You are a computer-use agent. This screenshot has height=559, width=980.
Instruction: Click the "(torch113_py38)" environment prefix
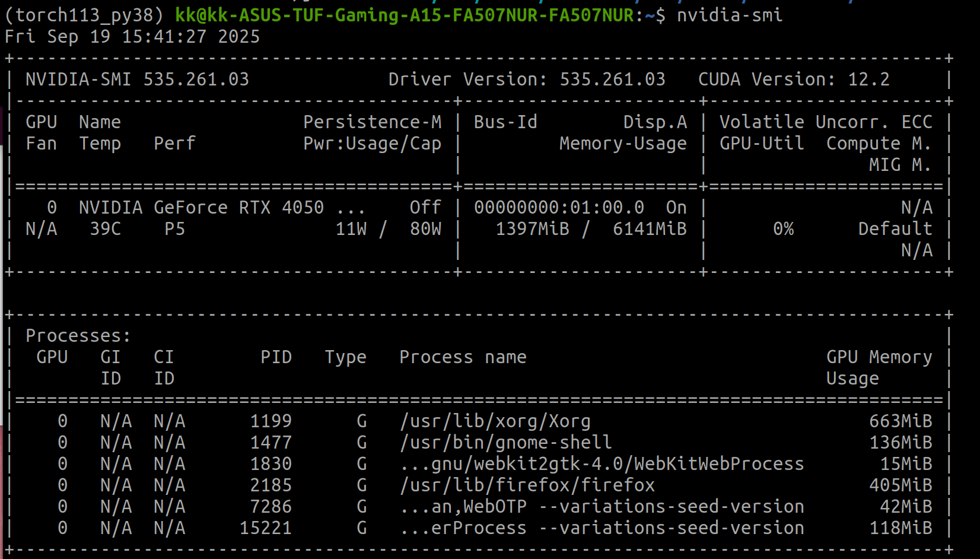84,15
